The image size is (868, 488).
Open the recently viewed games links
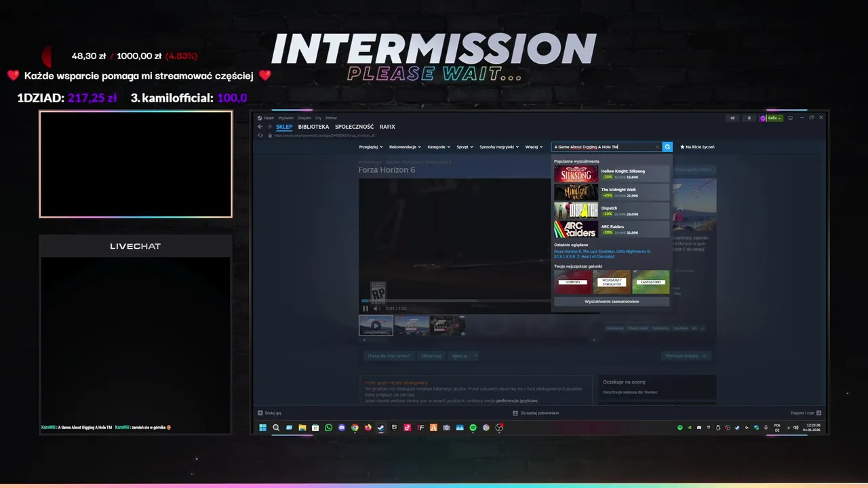(602, 253)
